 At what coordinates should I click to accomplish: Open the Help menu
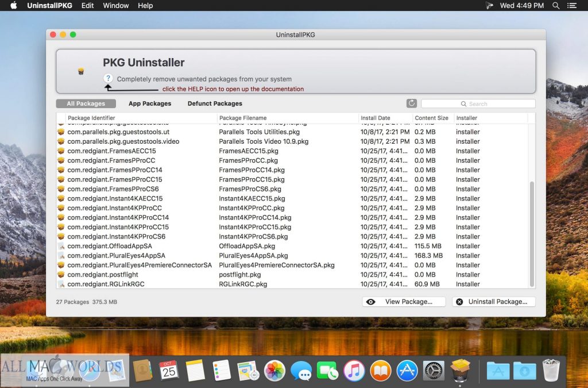click(x=145, y=6)
